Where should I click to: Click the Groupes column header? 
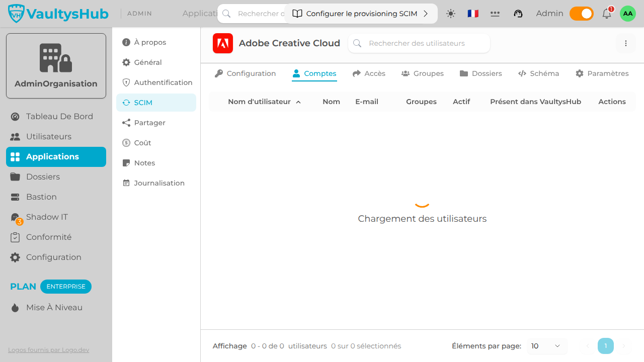pyautogui.click(x=422, y=102)
